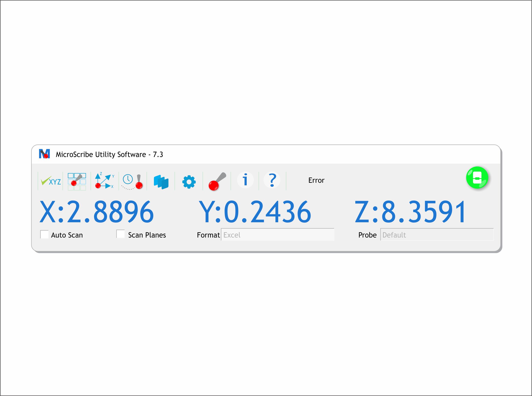Select the XYZ coordinate axes alignment icon
The image size is (532, 396).
105,181
